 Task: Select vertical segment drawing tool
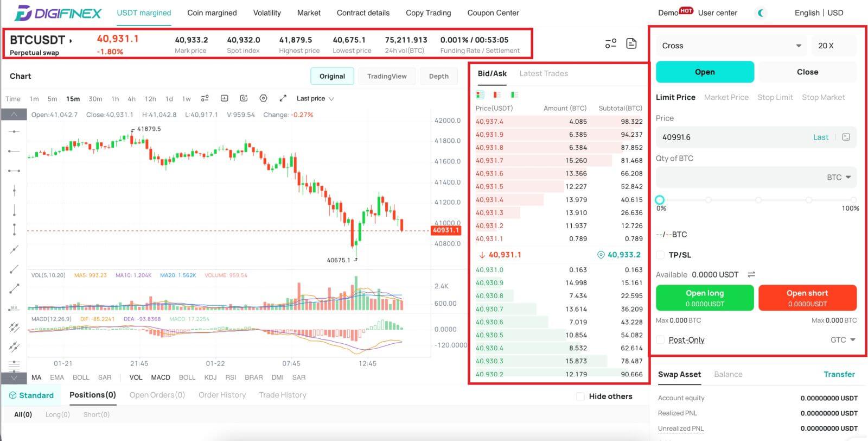(x=14, y=229)
